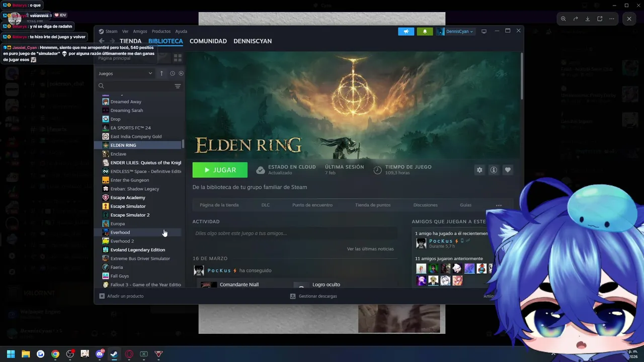This screenshot has width=644, height=362.
Task: Expand the Juegos library dropdown
Action: [125, 73]
